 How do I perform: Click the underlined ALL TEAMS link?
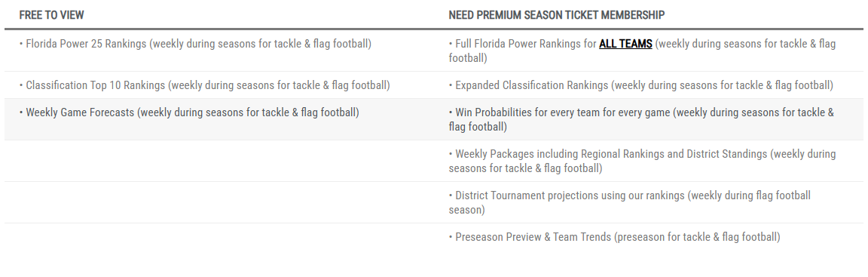pyautogui.click(x=625, y=44)
